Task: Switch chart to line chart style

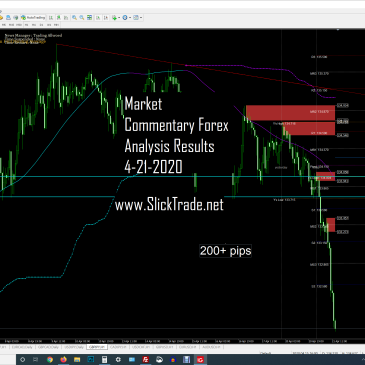Action: pos(66,18)
